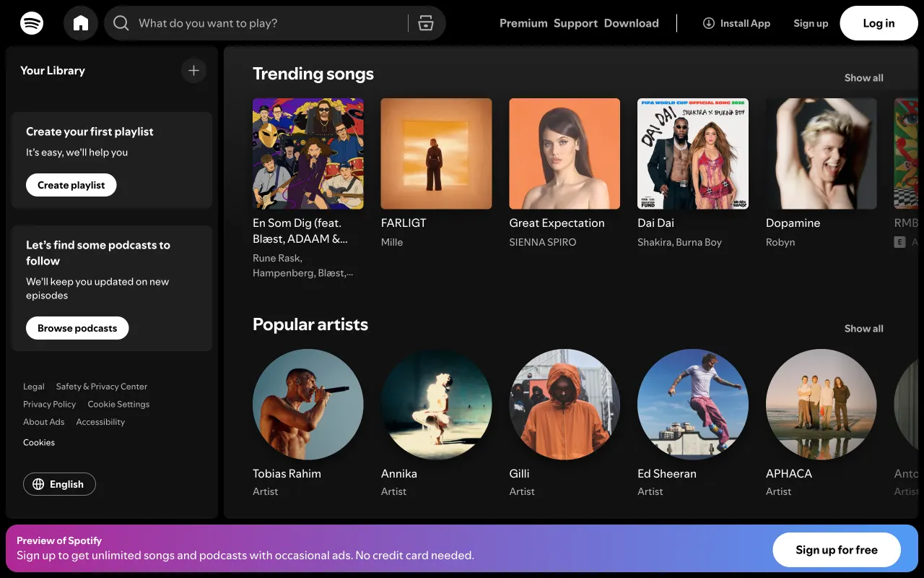
Task: Open the Accessibility link
Action: tap(100, 422)
